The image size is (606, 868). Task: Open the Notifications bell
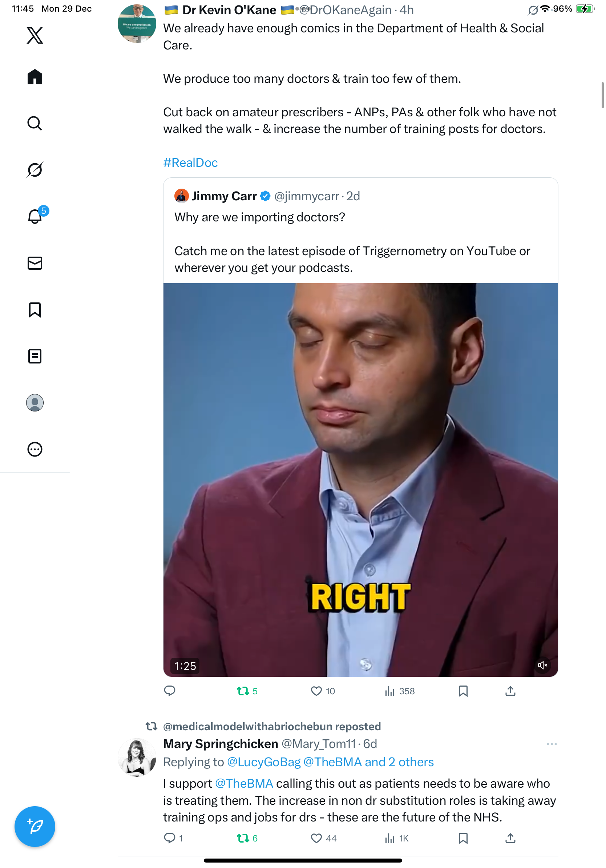click(35, 216)
